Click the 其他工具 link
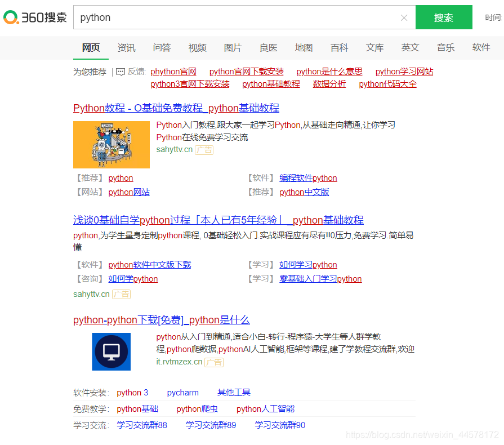Screen dimensions: 504x445 (234, 393)
